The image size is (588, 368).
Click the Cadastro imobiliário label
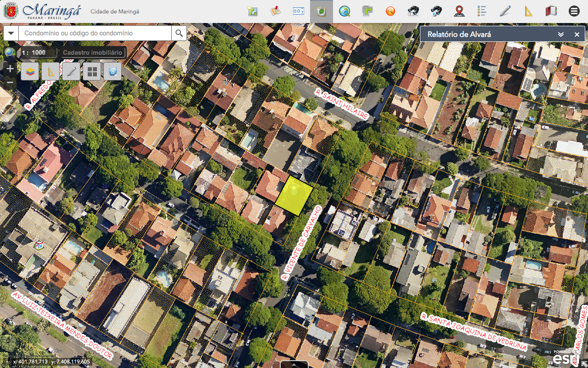tap(93, 52)
